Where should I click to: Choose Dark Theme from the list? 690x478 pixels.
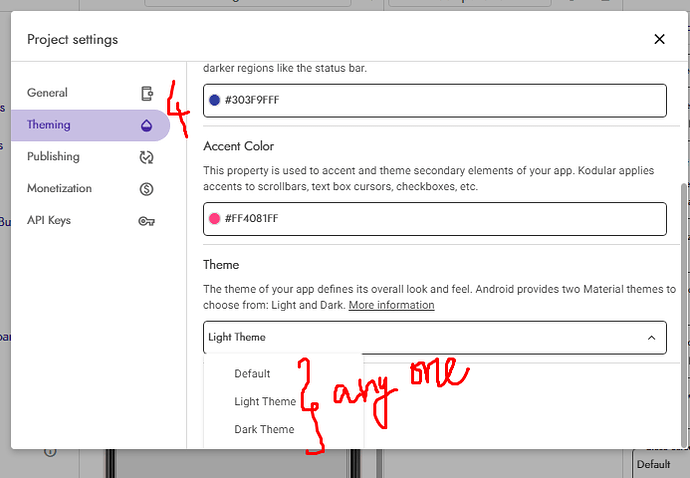[x=264, y=429]
